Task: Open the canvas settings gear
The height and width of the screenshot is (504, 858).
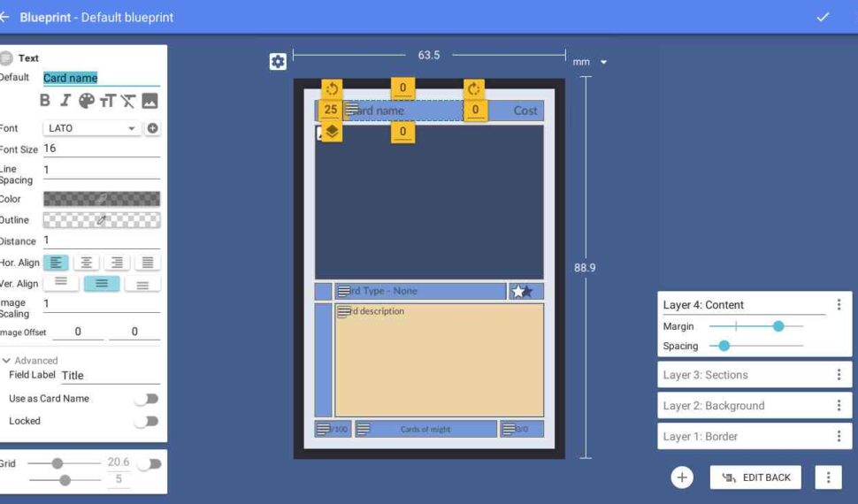Action: coord(278,61)
